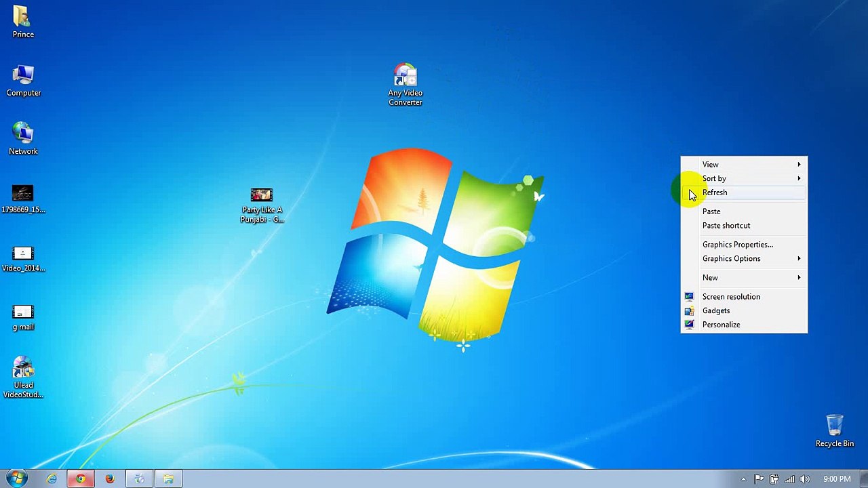
Task: Expand the New submenu arrow
Action: 799,277
